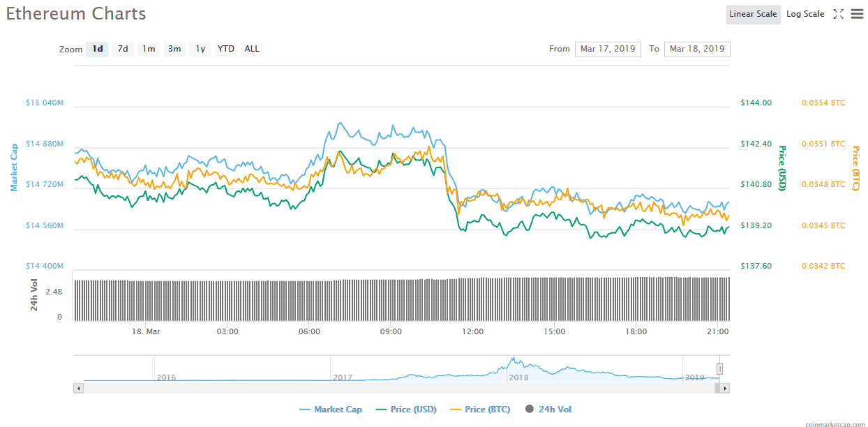Switch to Log Scale
This screenshot has height=427, width=868.
[805, 14]
